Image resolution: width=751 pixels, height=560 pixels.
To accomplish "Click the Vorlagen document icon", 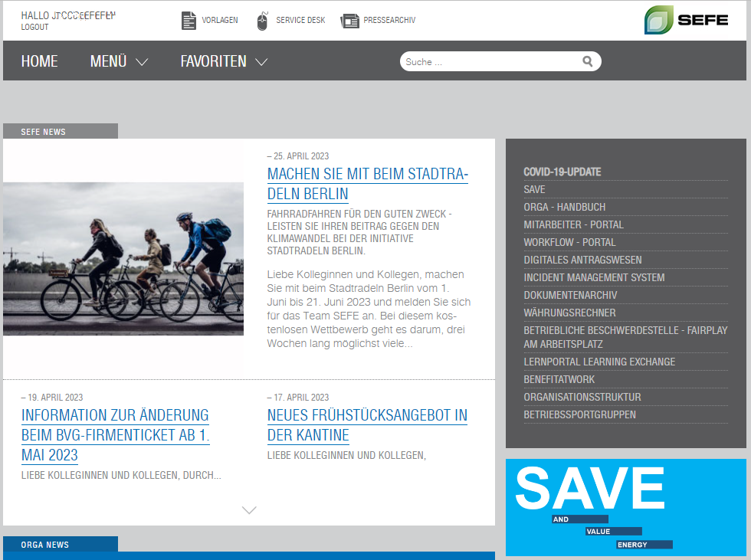I will pyautogui.click(x=189, y=21).
